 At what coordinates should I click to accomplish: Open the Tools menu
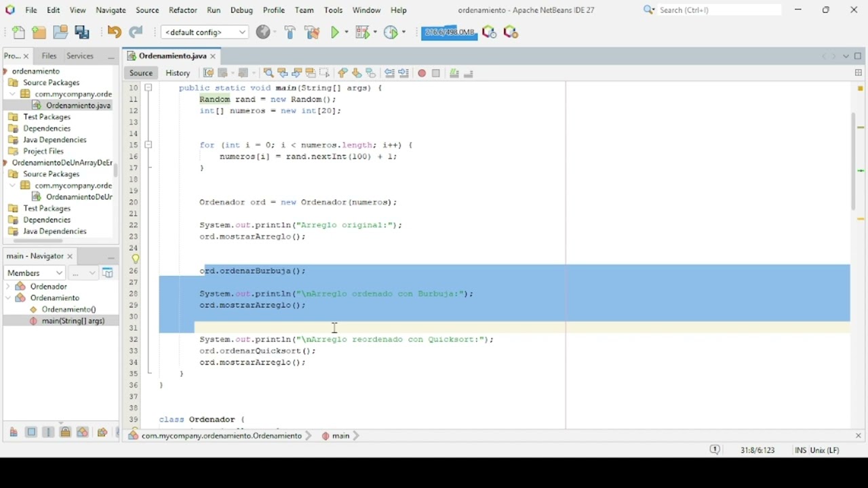(333, 10)
